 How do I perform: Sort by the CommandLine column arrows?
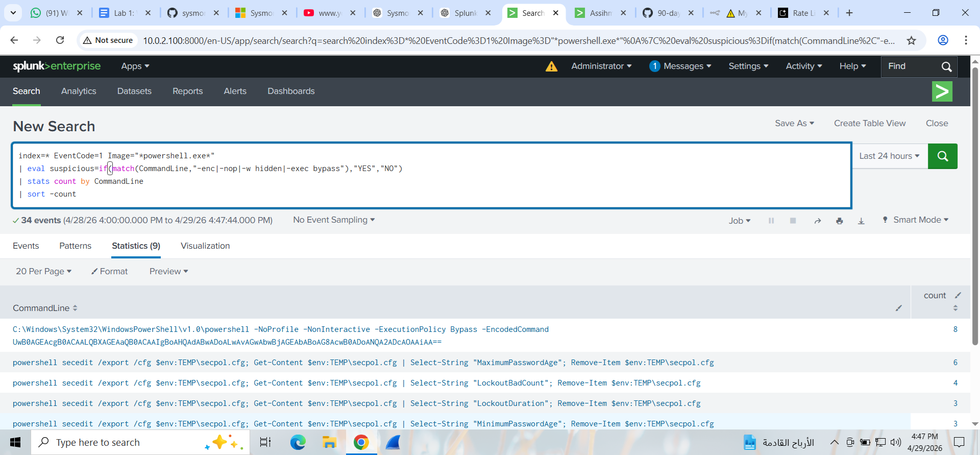75,308
